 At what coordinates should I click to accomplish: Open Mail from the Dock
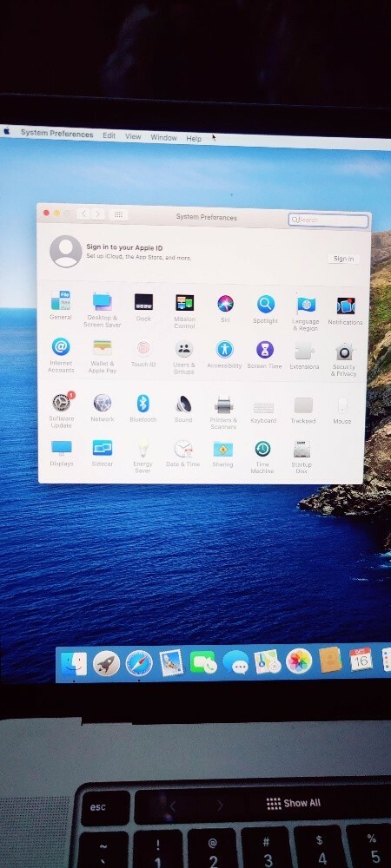(x=171, y=662)
